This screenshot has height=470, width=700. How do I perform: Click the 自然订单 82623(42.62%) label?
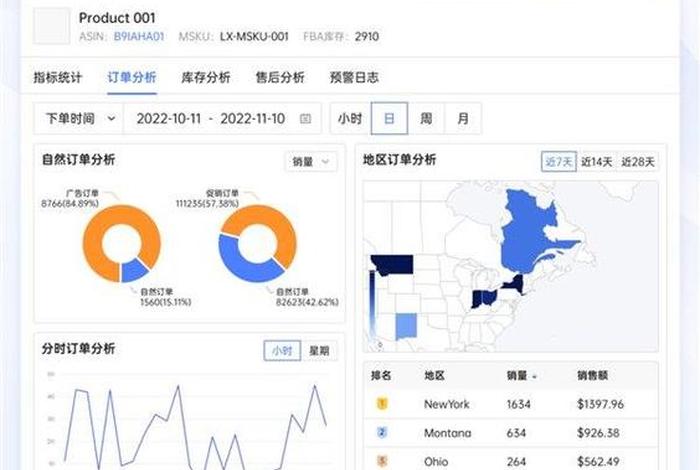point(307,297)
